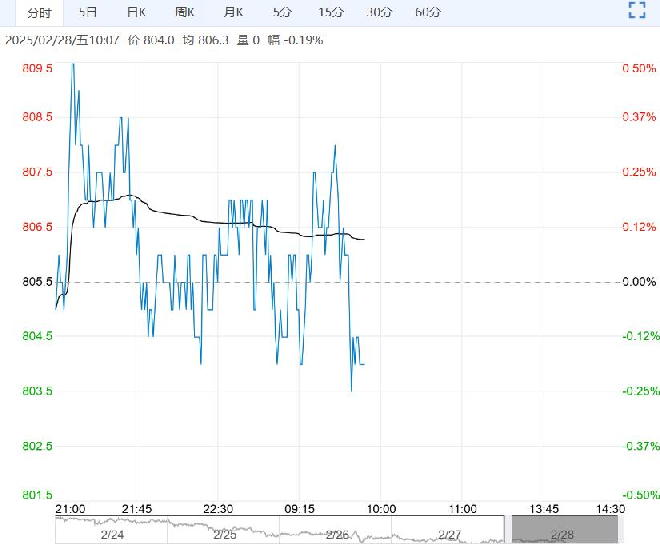The height and width of the screenshot is (546, 660).
Task: Click the fullscreen expand icon
Action: click(637, 10)
